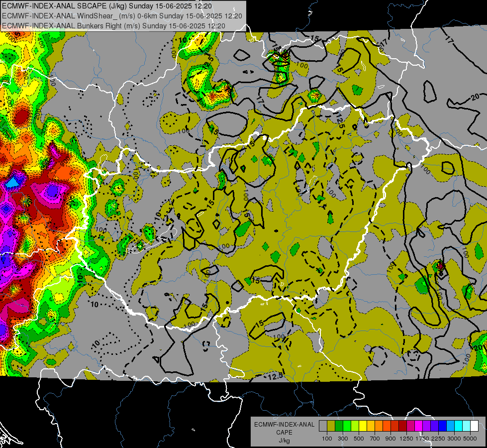Click the legend scale value 1750
Image resolution: width=487 pixels, height=448 pixels.
[x=422, y=439]
